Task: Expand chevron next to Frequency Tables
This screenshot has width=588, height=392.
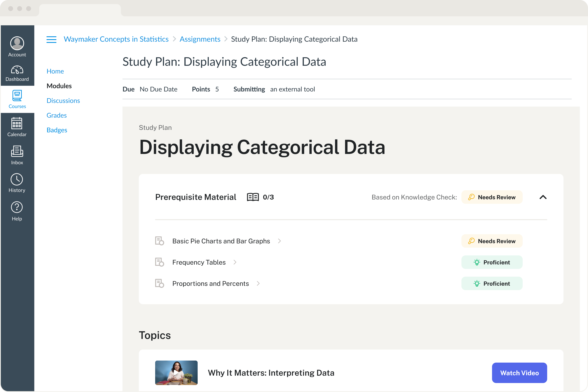Action: [235, 262]
